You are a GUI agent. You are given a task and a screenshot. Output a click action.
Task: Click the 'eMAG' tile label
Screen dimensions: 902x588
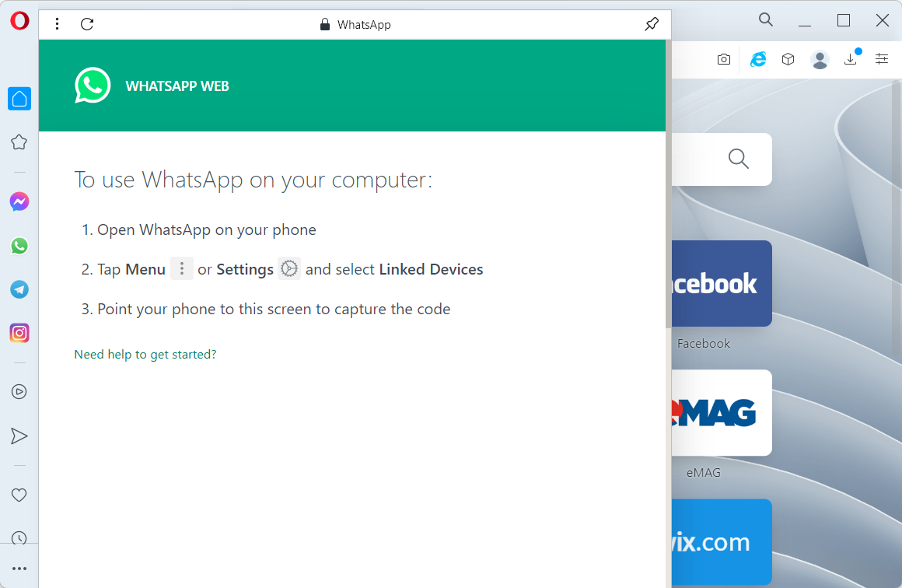pos(704,473)
